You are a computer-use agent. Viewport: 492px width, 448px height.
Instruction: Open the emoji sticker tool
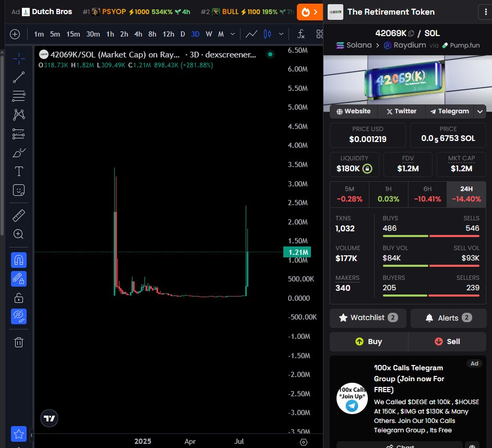19,190
